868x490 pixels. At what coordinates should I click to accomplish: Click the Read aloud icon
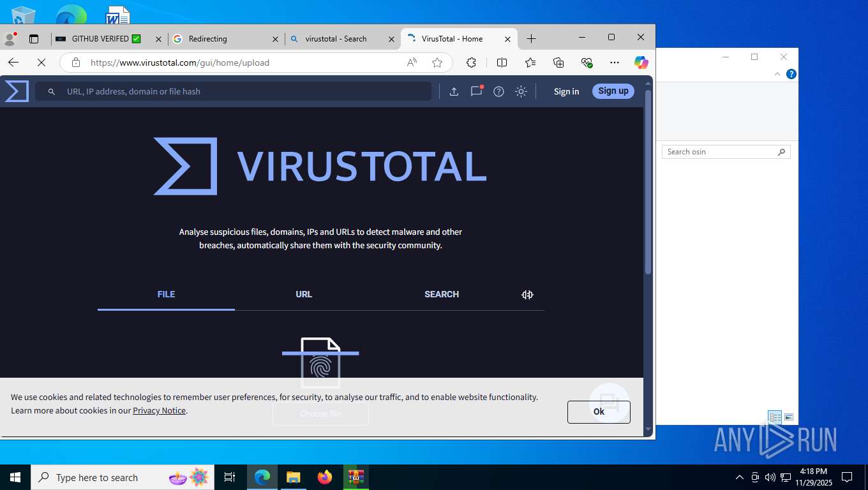click(412, 63)
